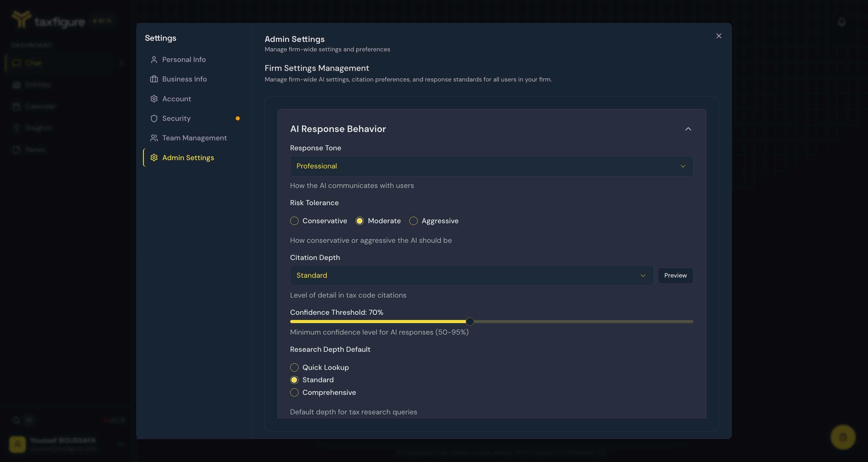Click the Entities icon in background sidebar
Screen dimensions: 868x462
click(17, 85)
